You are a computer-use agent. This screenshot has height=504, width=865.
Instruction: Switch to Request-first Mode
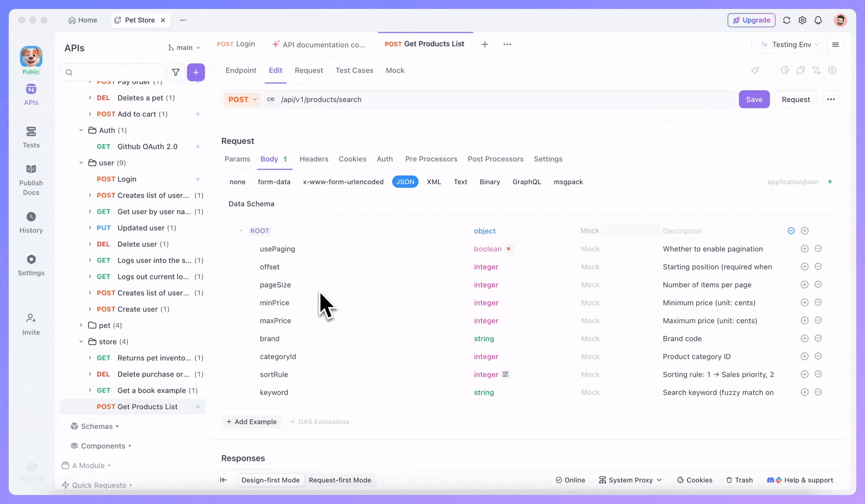[340, 480]
